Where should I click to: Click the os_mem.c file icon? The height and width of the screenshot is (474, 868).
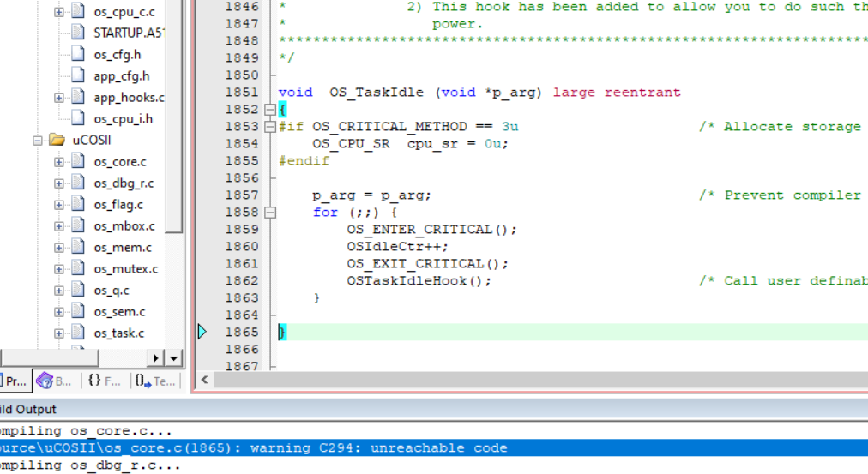78,247
